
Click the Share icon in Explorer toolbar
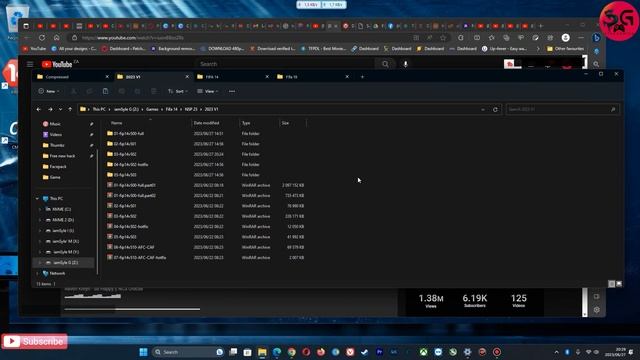click(138, 91)
